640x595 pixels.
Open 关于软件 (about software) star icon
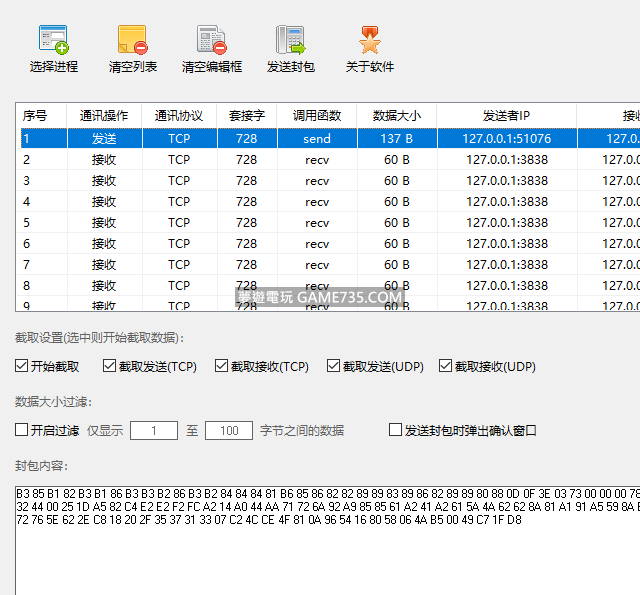369,41
